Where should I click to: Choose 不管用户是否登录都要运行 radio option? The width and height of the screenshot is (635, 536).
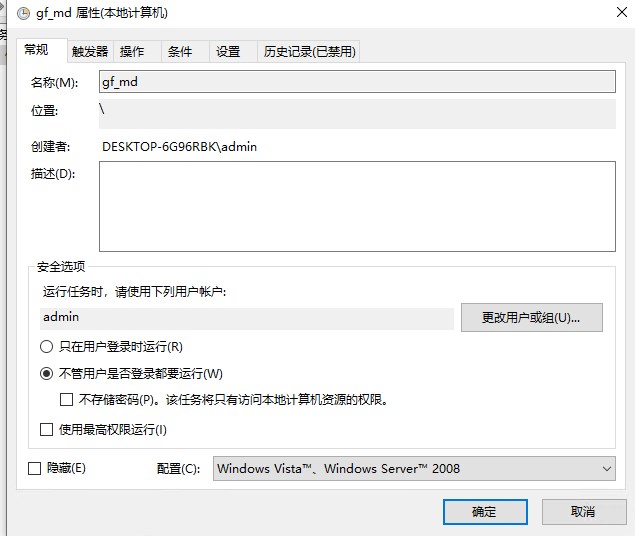46,374
